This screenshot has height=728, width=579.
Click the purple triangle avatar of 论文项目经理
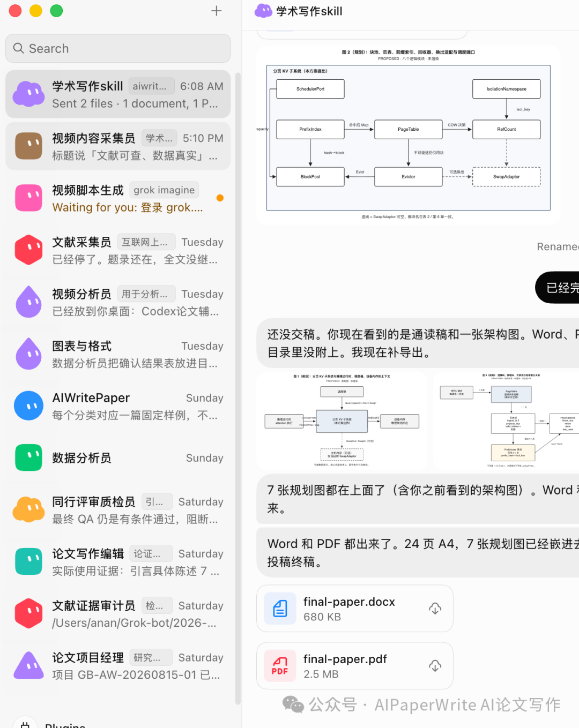coord(29,666)
